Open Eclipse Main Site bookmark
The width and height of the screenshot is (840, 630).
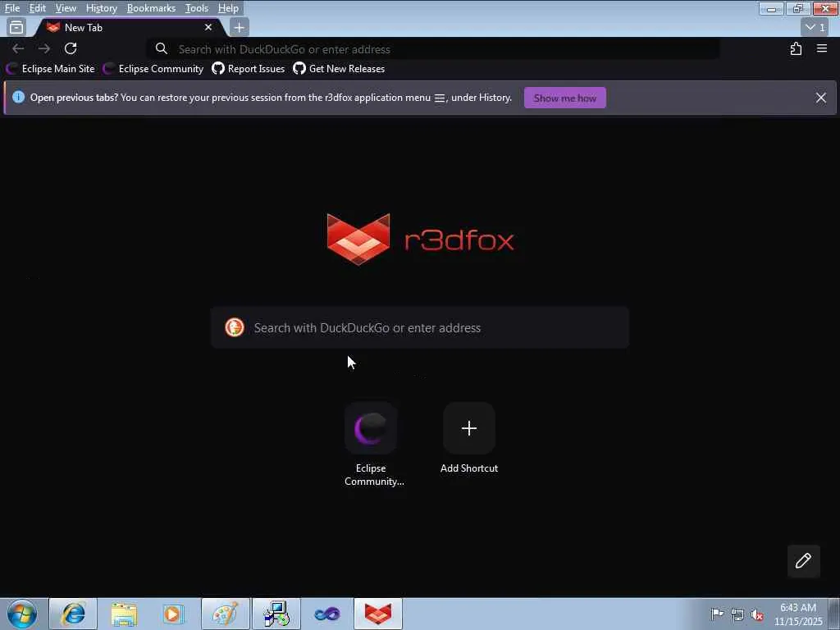pos(50,69)
